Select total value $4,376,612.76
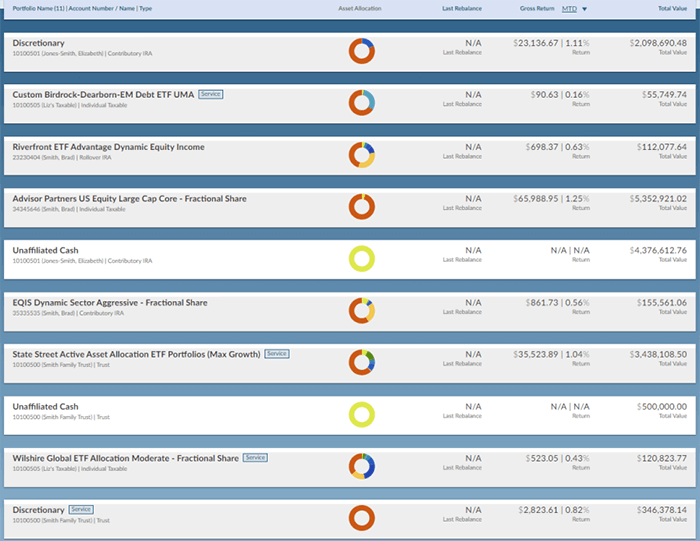The width and height of the screenshot is (700, 541). [658, 250]
